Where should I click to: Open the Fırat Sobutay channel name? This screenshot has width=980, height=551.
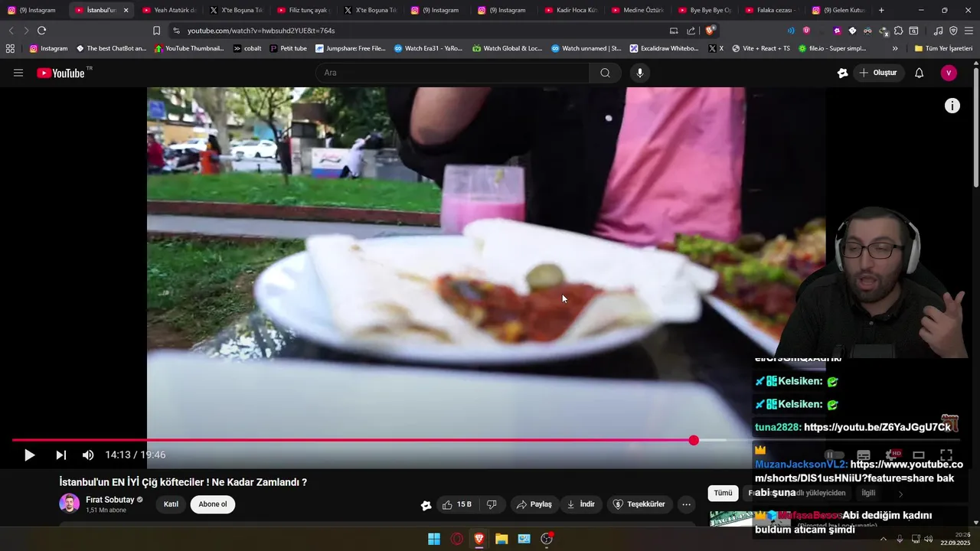point(109,500)
